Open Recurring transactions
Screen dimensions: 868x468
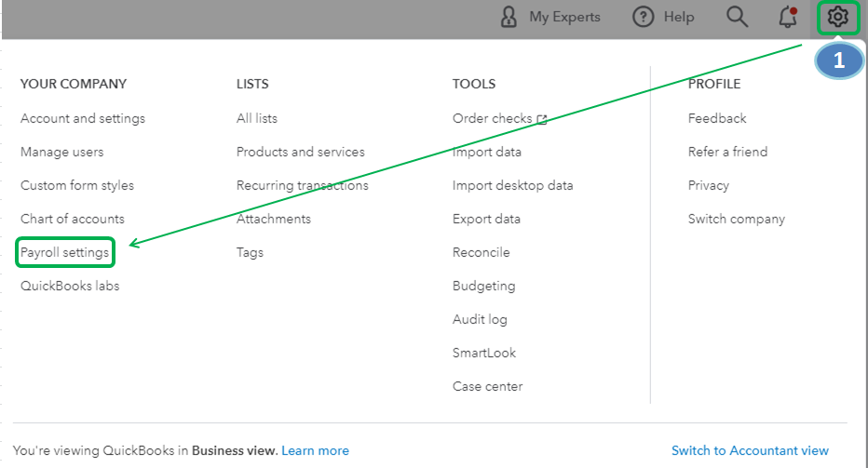(303, 185)
